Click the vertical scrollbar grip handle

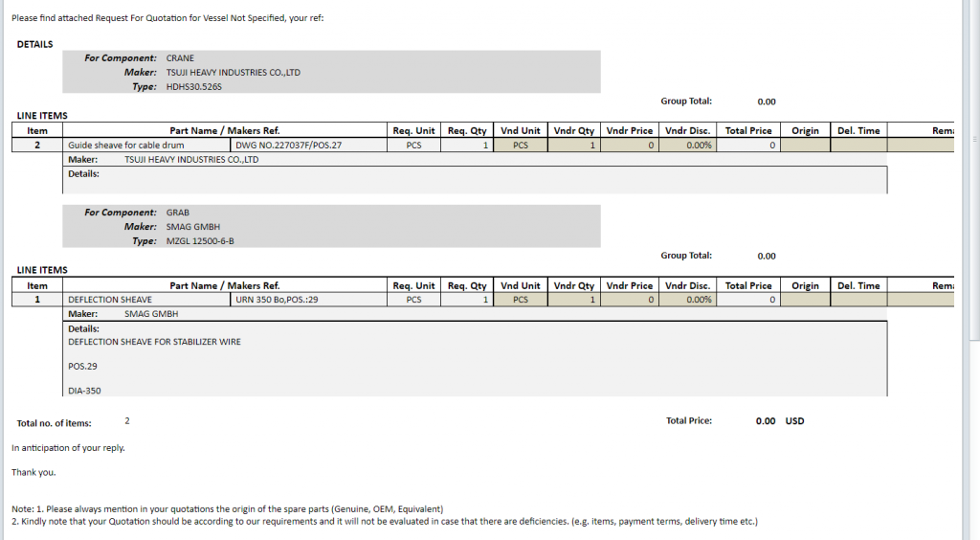click(974, 140)
